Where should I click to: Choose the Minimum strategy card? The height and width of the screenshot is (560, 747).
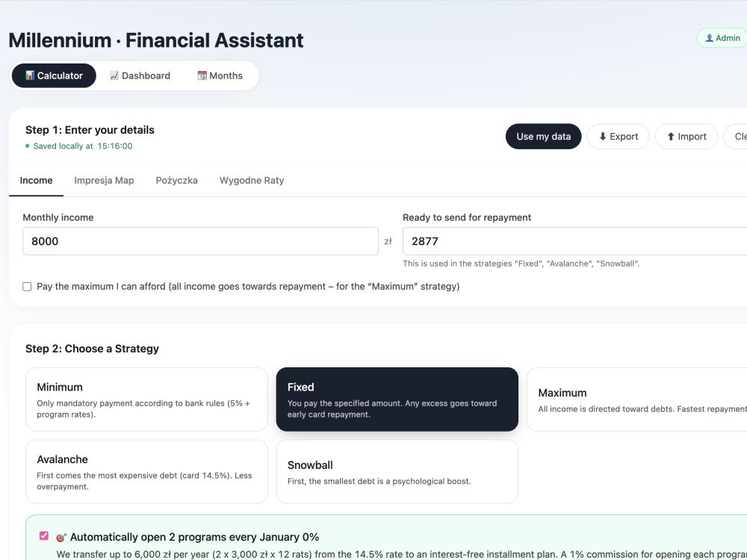click(x=146, y=399)
